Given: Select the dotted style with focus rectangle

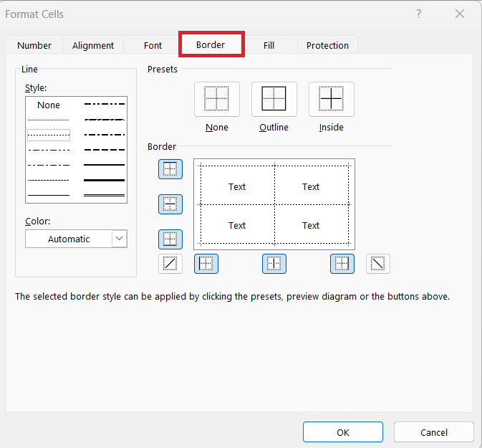Looking at the screenshot, I should (49, 135).
